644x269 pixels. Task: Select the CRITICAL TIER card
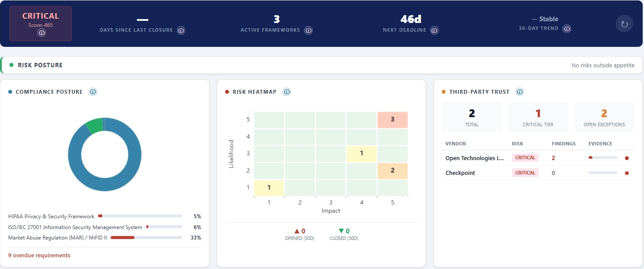coord(538,116)
